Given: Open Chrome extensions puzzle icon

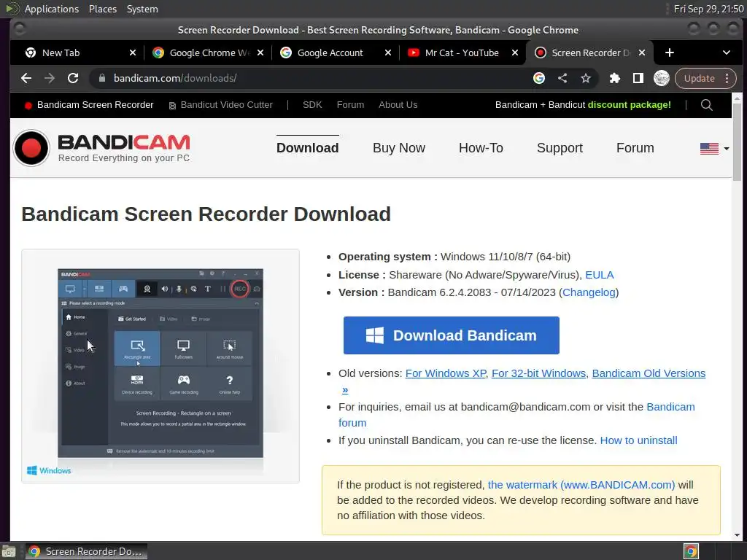Looking at the screenshot, I should click(614, 78).
